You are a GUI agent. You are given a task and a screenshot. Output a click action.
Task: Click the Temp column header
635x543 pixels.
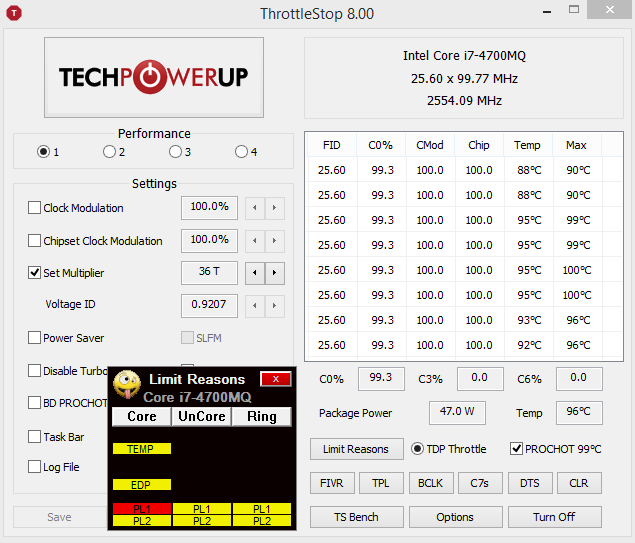coord(528,145)
